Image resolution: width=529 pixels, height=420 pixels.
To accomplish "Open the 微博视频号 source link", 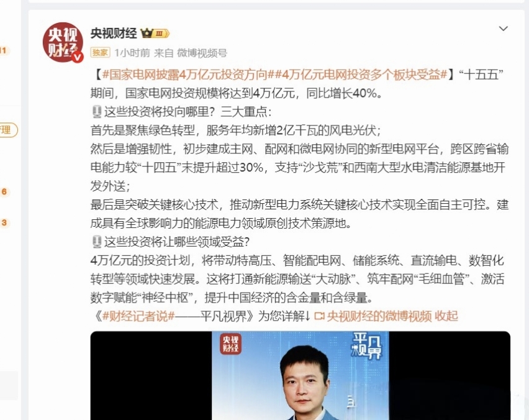I will point(202,53).
